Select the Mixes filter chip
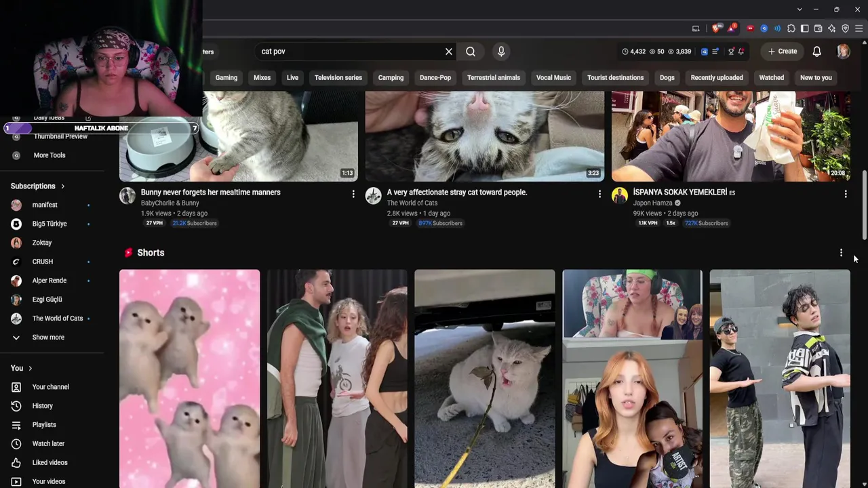 262,78
